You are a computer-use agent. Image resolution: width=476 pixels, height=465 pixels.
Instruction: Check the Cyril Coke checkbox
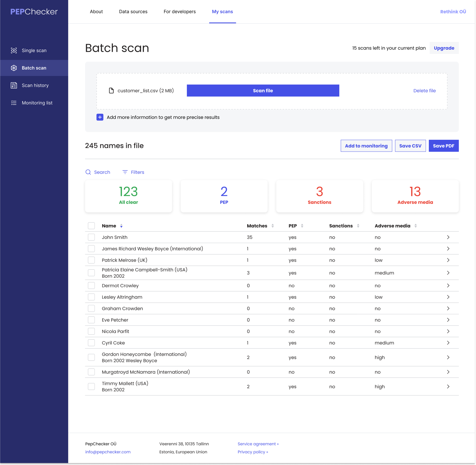point(91,343)
